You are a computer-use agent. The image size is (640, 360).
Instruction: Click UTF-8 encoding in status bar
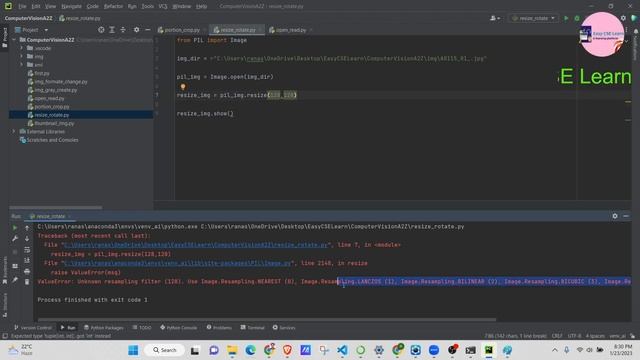click(x=574, y=336)
